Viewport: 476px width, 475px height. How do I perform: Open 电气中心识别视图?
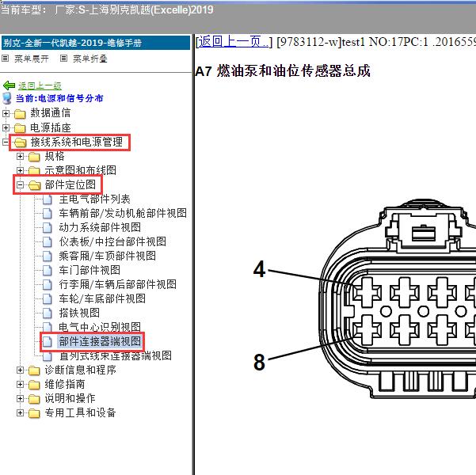(x=100, y=327)
